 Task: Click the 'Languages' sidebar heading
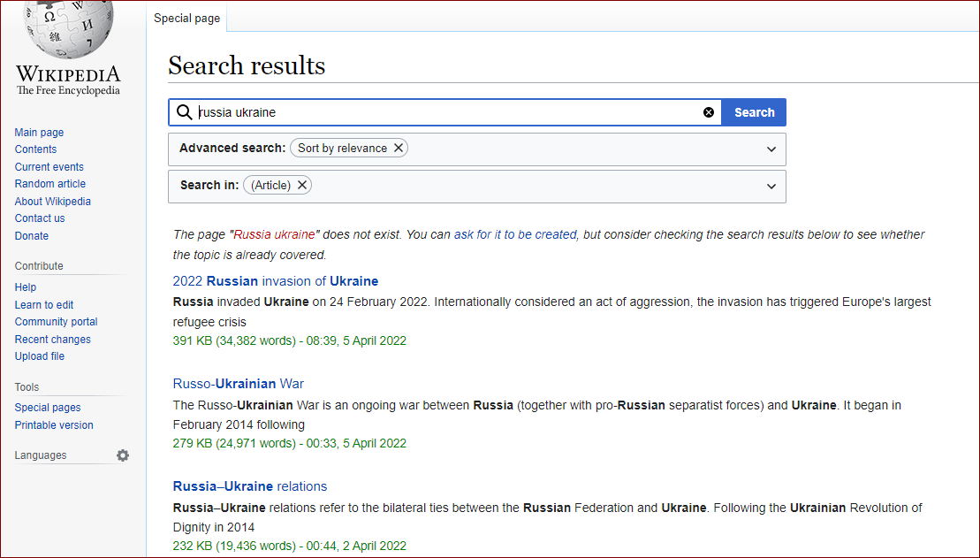(x=41, y=455)
